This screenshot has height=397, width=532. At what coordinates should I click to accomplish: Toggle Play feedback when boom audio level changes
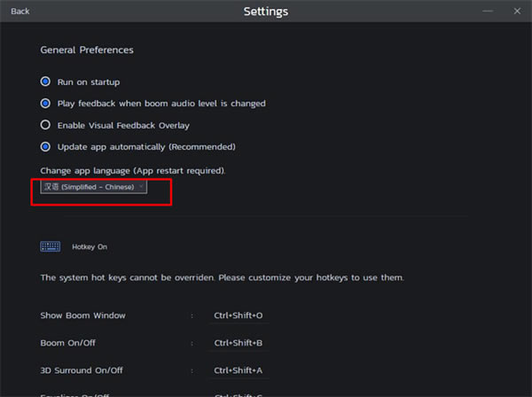pyautogui.click(x=45, y=104)
